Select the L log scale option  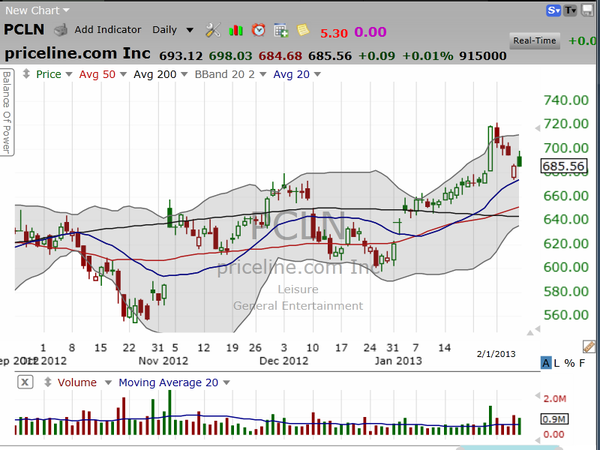click(557, 363)
